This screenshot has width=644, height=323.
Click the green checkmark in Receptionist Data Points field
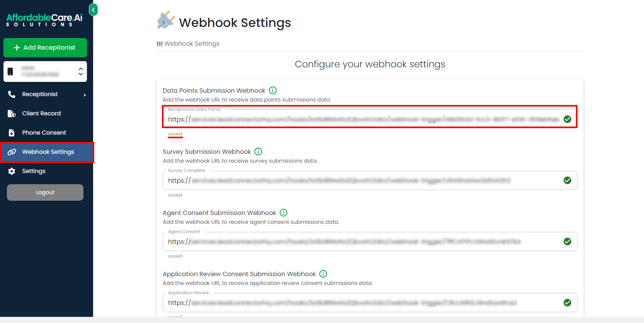pyautogui.click(x=567, y=119)
